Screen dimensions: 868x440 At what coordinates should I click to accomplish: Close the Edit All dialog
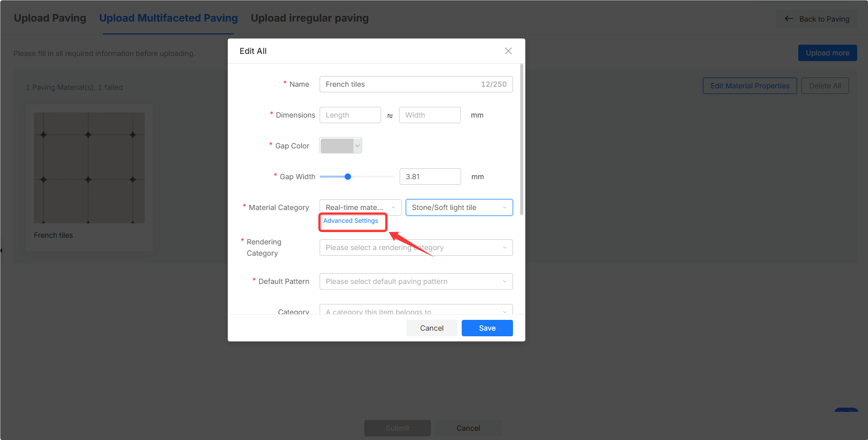508,51
